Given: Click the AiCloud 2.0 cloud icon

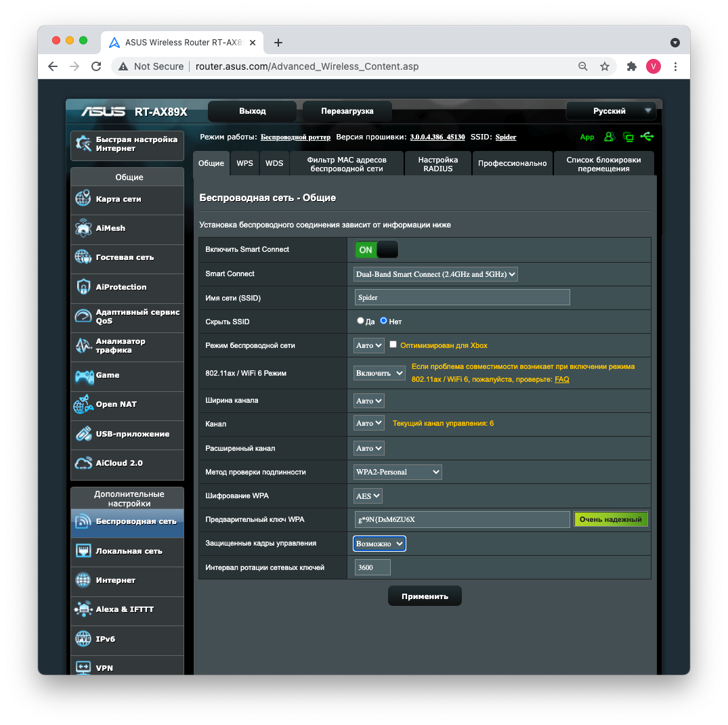Looking at the screenshot, I should pyautogui.click(x=83, y=463).
